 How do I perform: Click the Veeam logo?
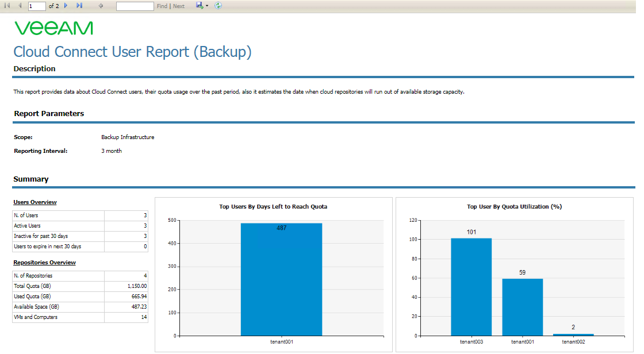(54, 28)
